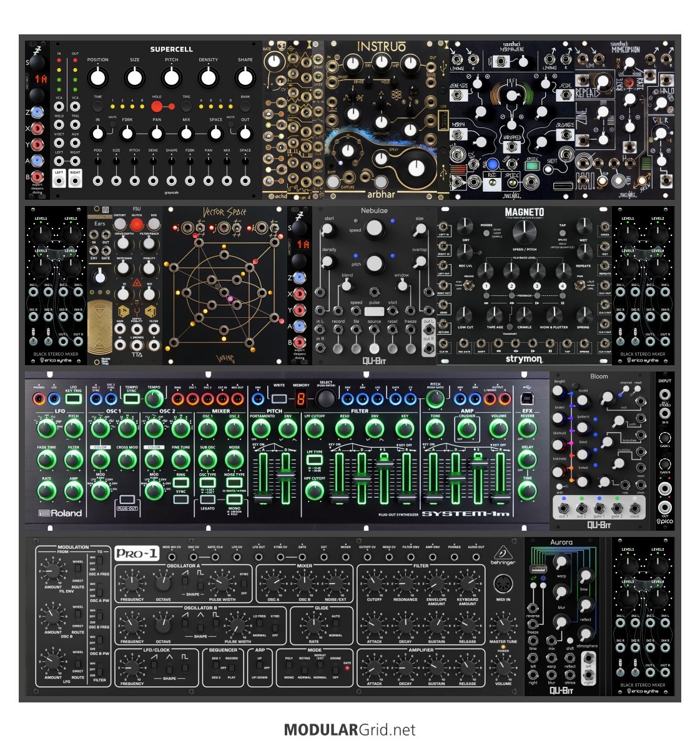Click the Magneto CLK IN jack

(443, 345)
